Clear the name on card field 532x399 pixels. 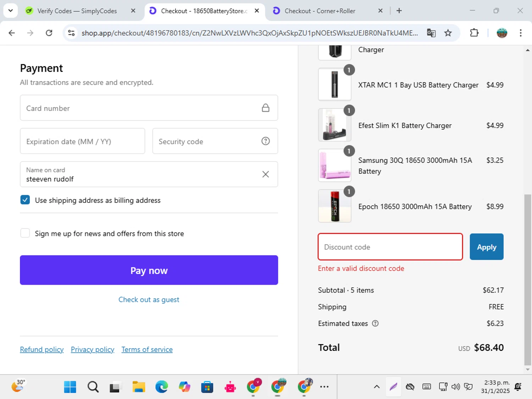pyautogui.click(x=265, y=174)
